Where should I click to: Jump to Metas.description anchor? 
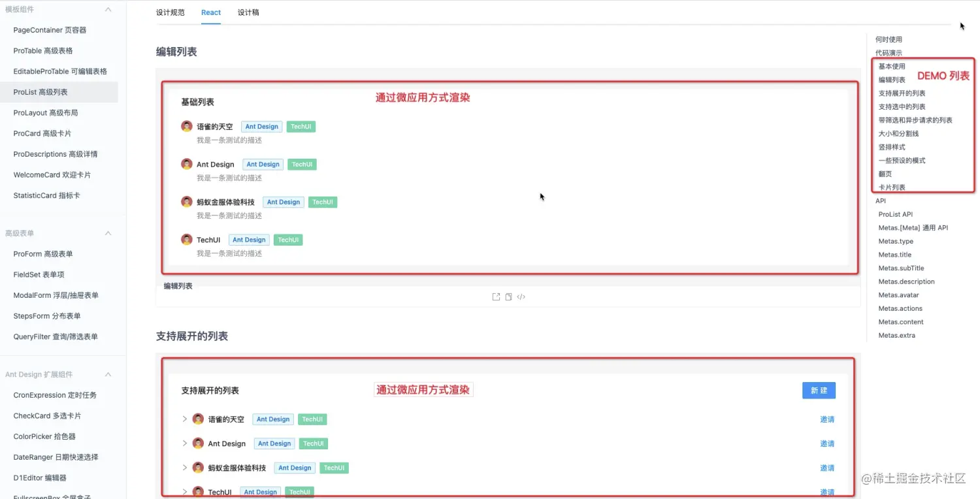click(x=907, y=282)
